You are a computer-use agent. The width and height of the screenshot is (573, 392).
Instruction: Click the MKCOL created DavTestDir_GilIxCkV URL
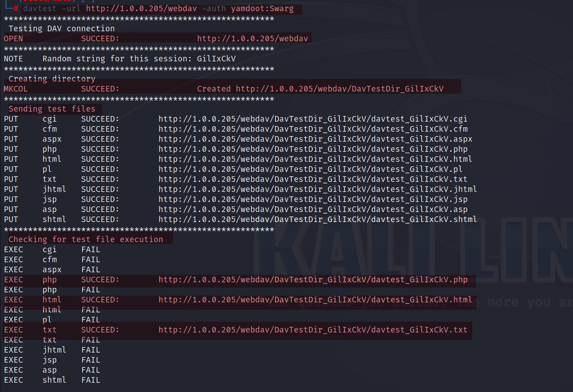[339, 89]
